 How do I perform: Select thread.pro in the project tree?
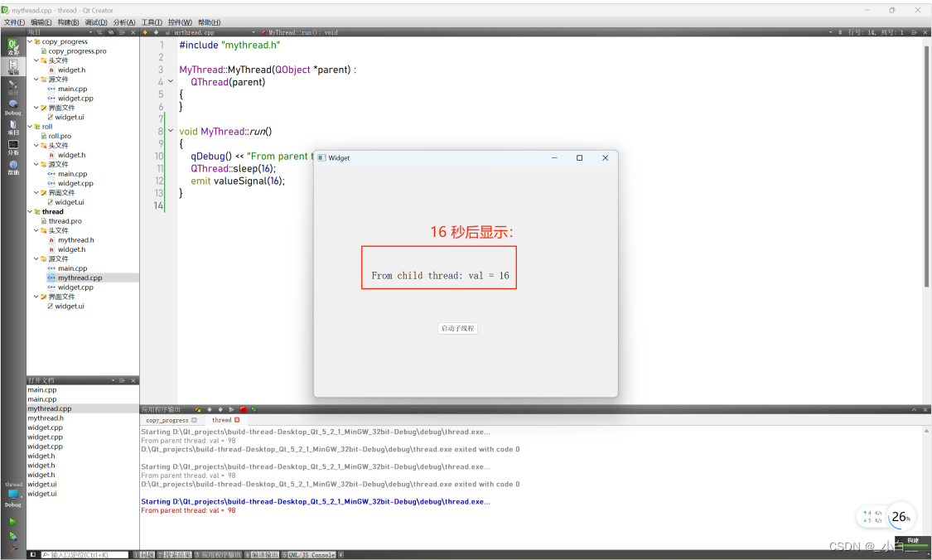[x=65, y=221]
